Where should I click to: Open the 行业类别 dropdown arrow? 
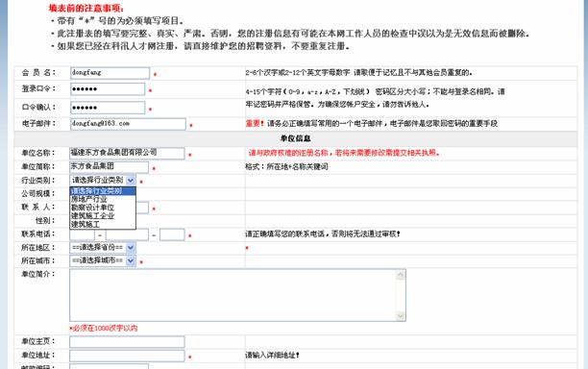click(130, 181)
